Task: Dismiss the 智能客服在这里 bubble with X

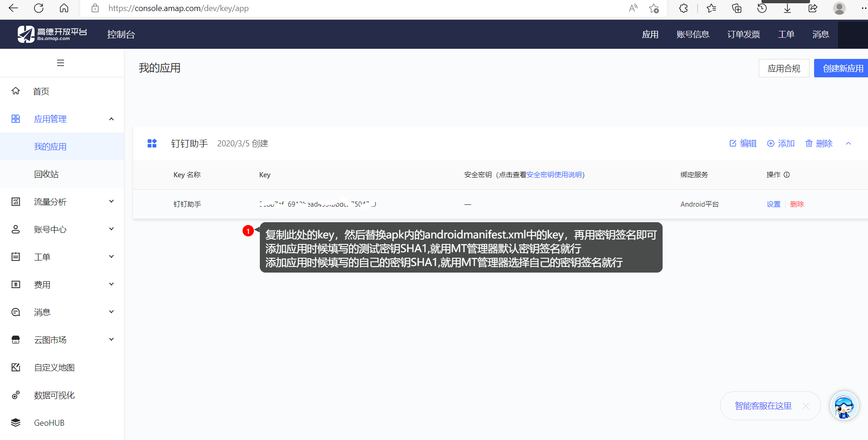Action: (806, 406)
